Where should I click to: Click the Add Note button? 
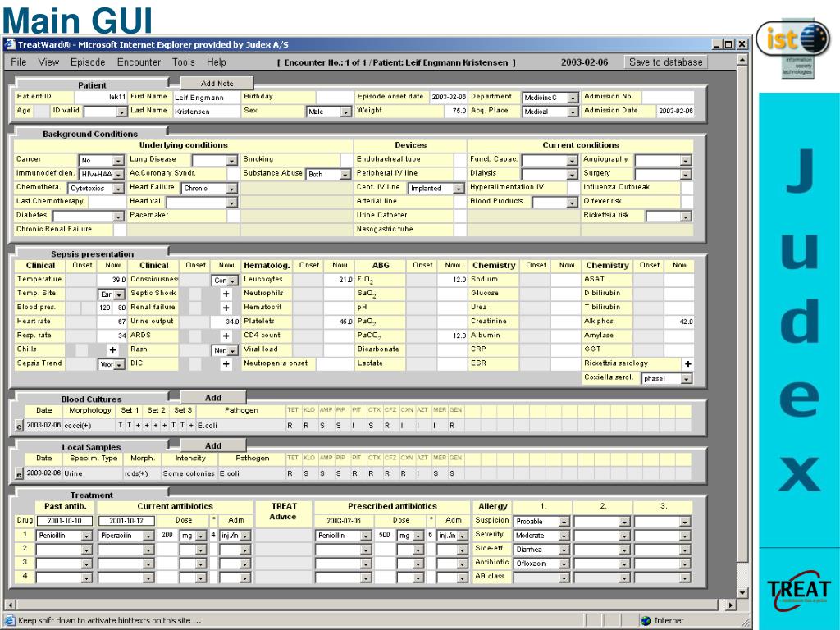pos(217,84)
